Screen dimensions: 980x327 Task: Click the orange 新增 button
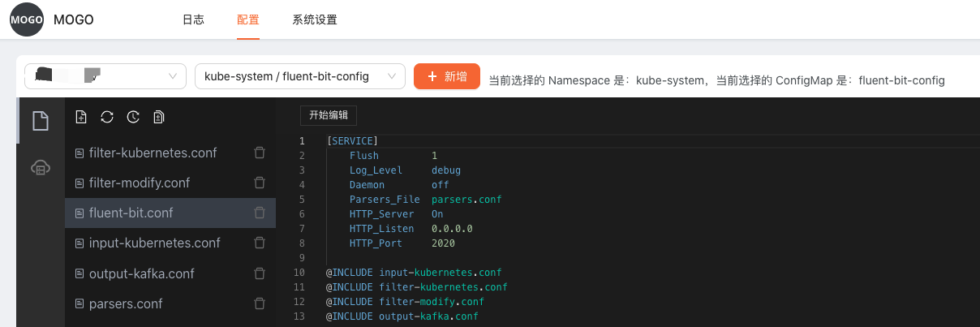(447, 76)
